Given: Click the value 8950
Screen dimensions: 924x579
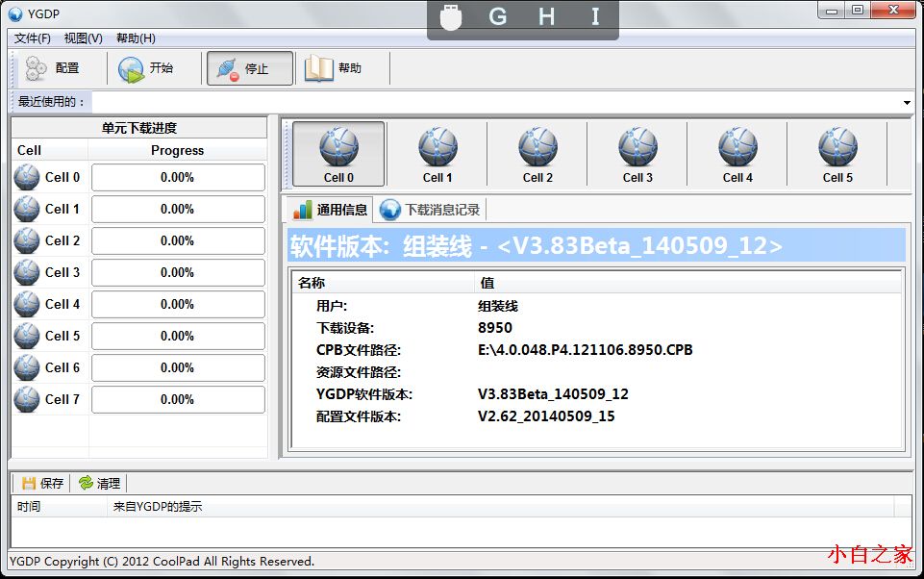Looking at the screenshot, I should (495, 328).
